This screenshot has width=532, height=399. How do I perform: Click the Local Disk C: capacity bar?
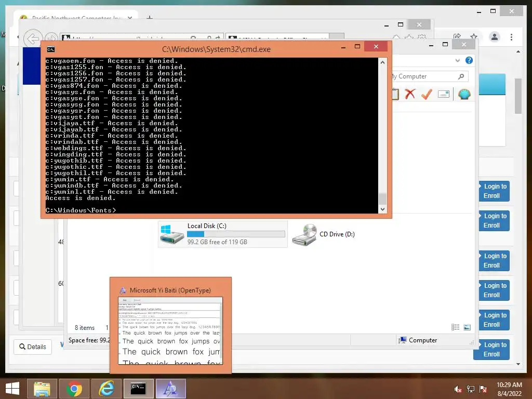(236, 234)
